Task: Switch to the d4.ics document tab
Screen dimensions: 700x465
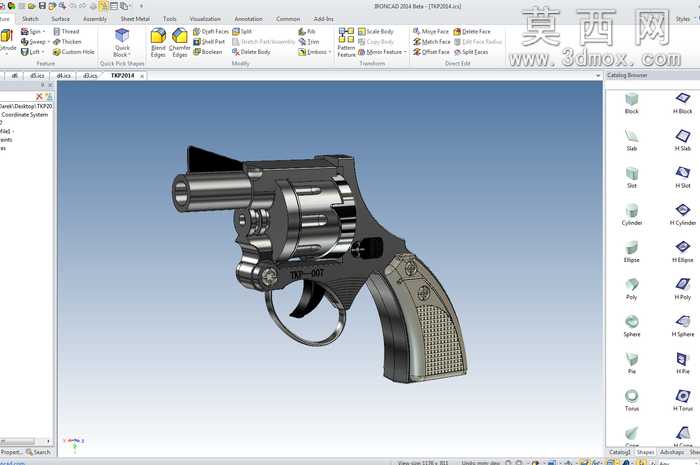Action: pos(63,75)
